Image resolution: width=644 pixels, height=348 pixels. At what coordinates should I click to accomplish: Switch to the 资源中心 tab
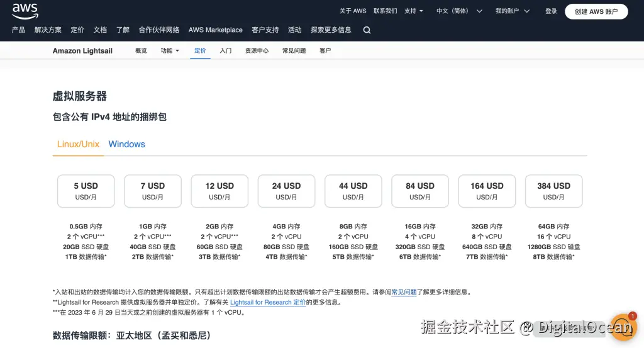[x=257, y=50]
